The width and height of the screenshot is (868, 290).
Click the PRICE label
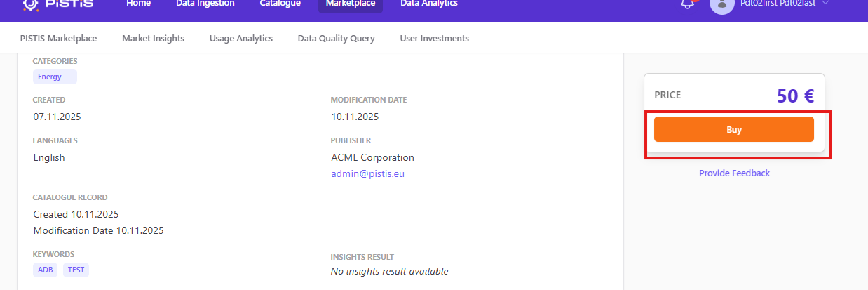(x=667, y=95)
